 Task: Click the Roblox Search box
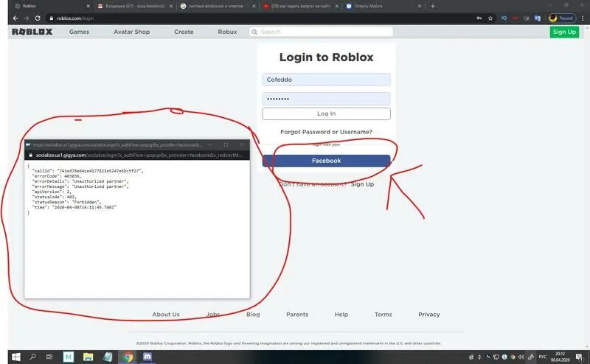pyautogui.click(x=321, y=32)
